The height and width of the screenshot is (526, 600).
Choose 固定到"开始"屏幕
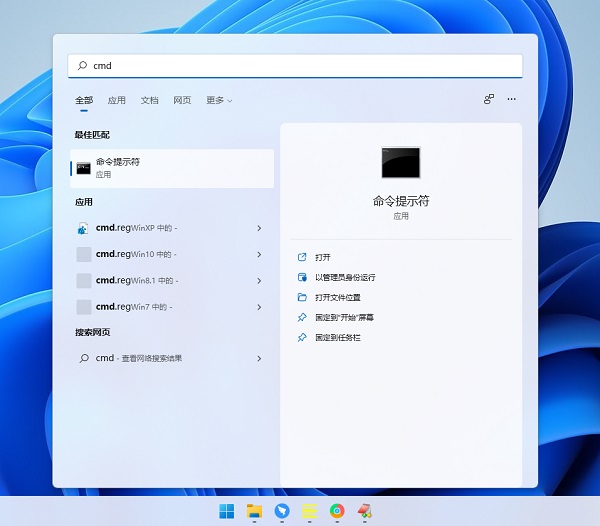click(344, 318)
